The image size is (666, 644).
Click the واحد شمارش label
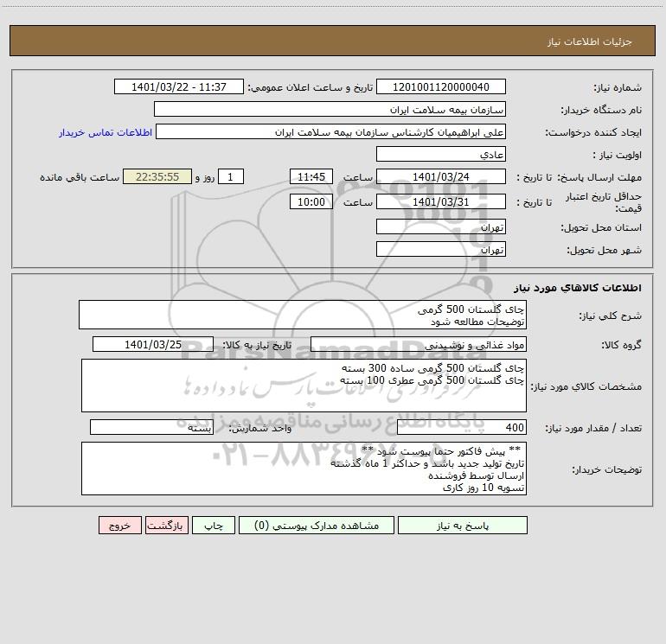260,428
